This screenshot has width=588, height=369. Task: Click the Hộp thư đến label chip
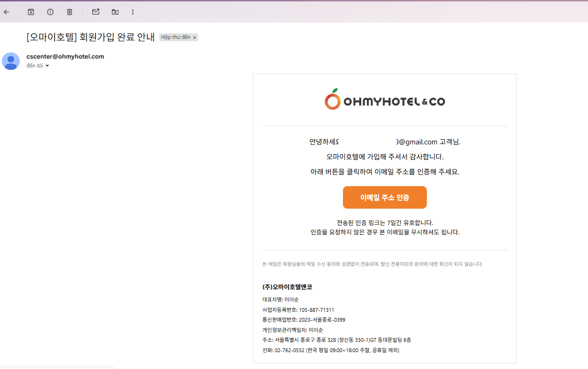[176, 37]
